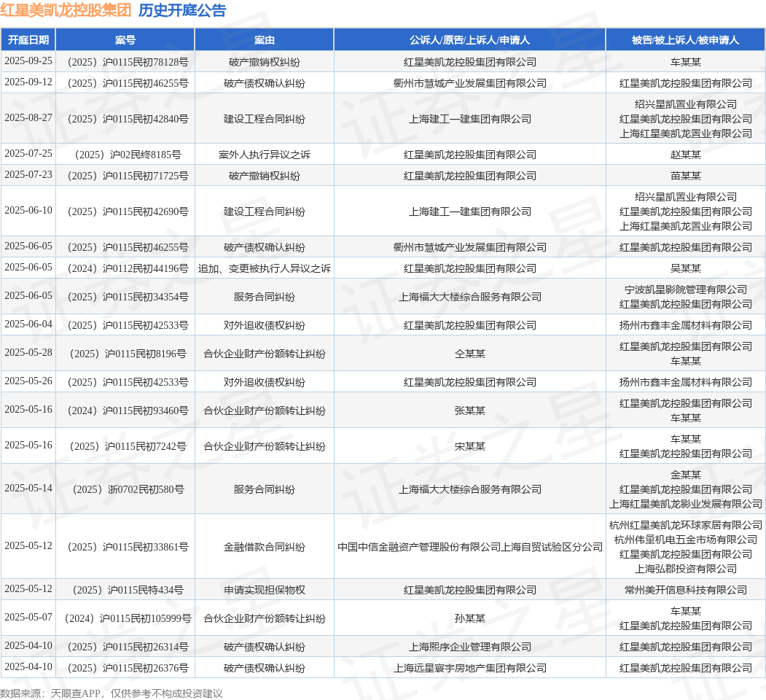Click the 被告/被上诉人/被申请人 header
Image resolution: width=766 pixels, height=700 pixels.
click(685, 40)
